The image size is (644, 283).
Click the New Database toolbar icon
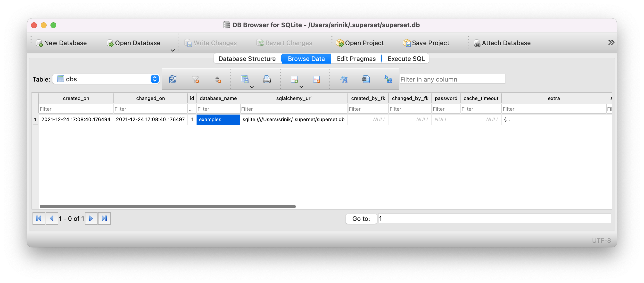click(39, 43)
